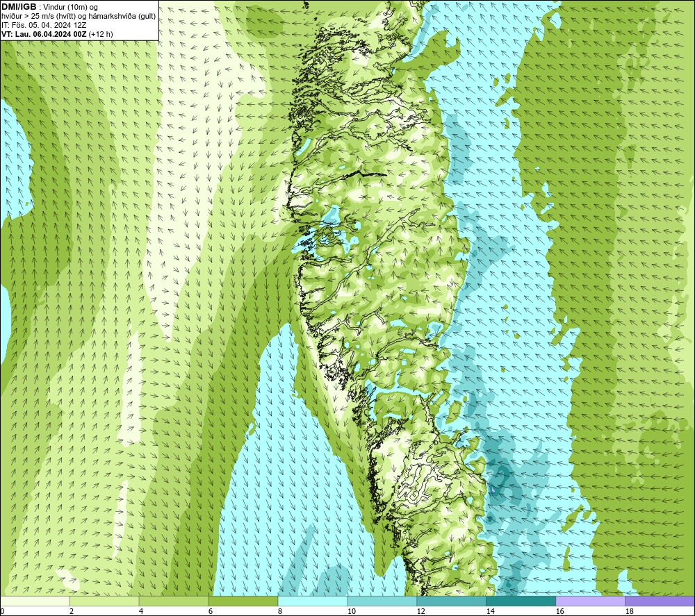Click the legend scale label 10
695x616 pixels.
click(351, 612)
